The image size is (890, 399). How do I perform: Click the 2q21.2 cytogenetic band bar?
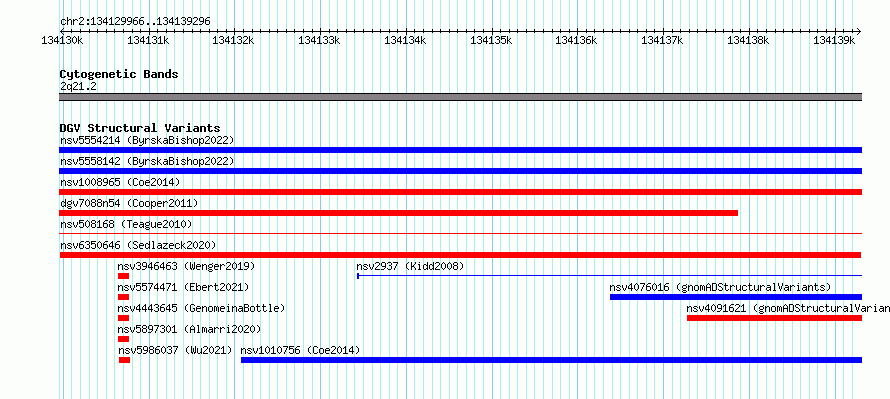coord(460,97)
